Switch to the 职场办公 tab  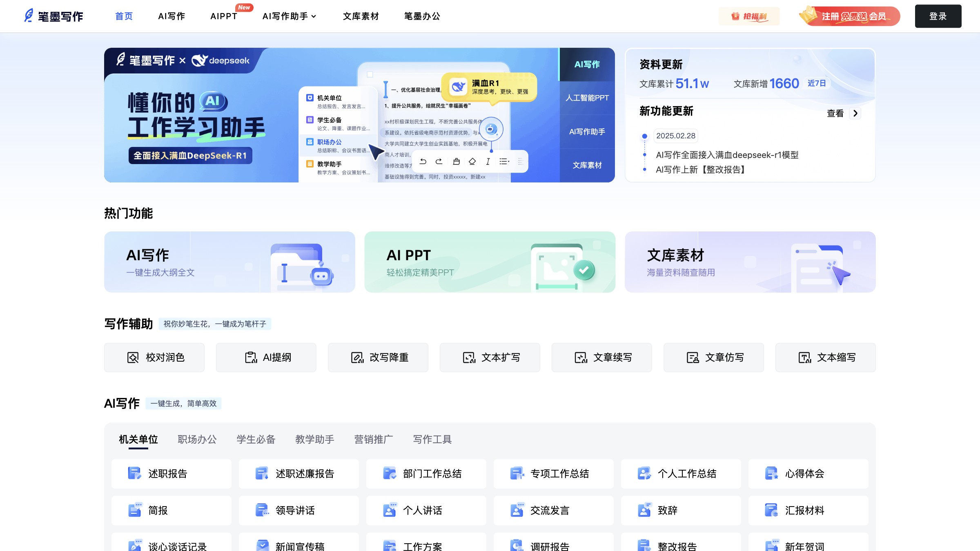197,439
